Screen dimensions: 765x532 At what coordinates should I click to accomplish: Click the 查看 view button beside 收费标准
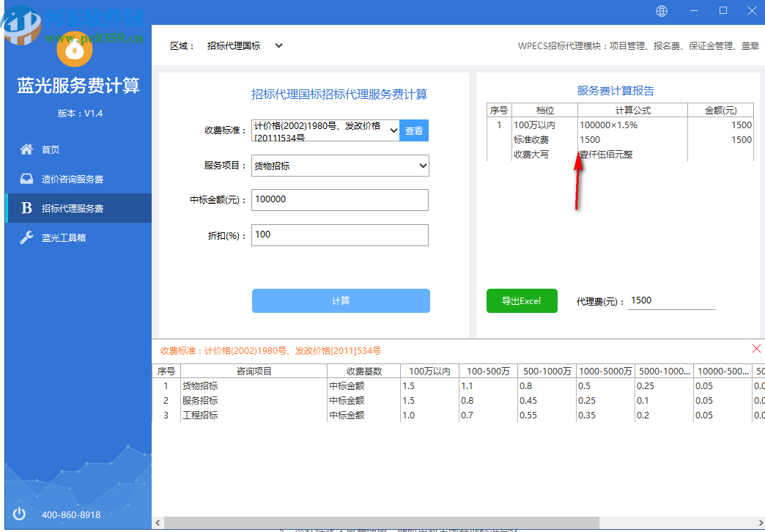414,130
